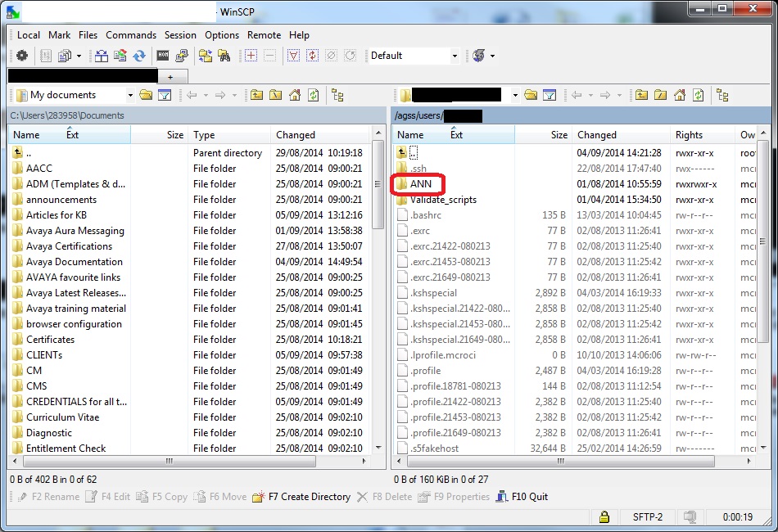Click the transfer queue pages icon
The width and height of the screenshot is (778, 532).
coord(65,56)
